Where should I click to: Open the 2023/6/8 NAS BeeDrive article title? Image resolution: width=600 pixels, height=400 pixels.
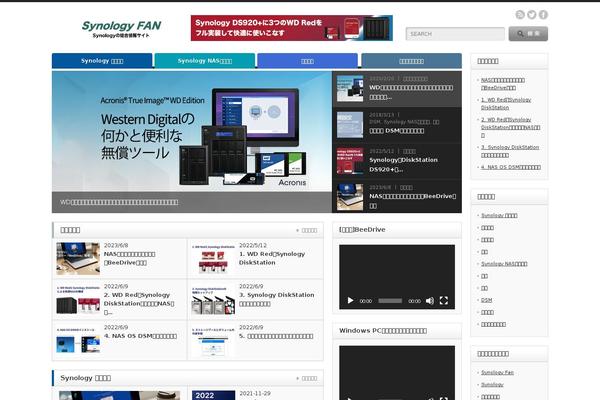(130, 258)
